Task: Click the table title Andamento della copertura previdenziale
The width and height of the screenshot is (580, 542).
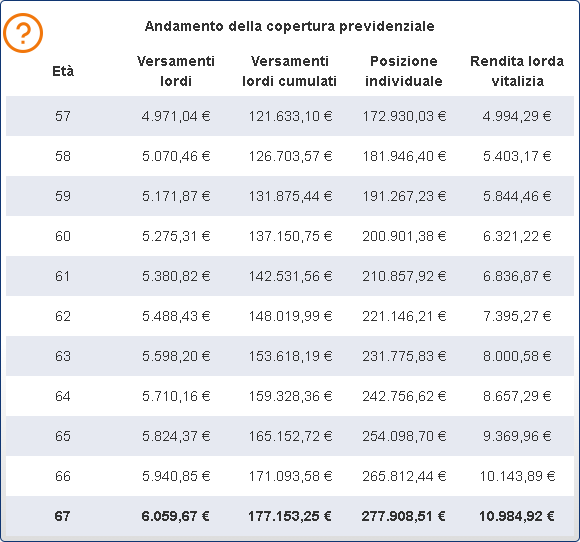Action: pyautogui.click(x=290, y=26)
